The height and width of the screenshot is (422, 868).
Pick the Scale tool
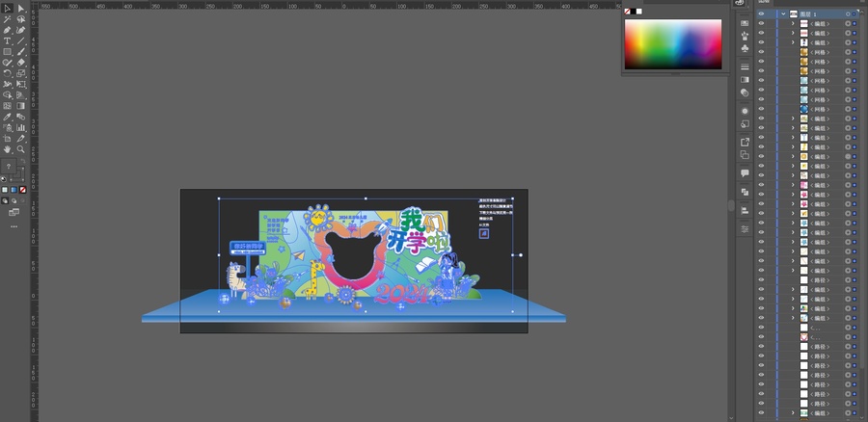pos(21,73)
